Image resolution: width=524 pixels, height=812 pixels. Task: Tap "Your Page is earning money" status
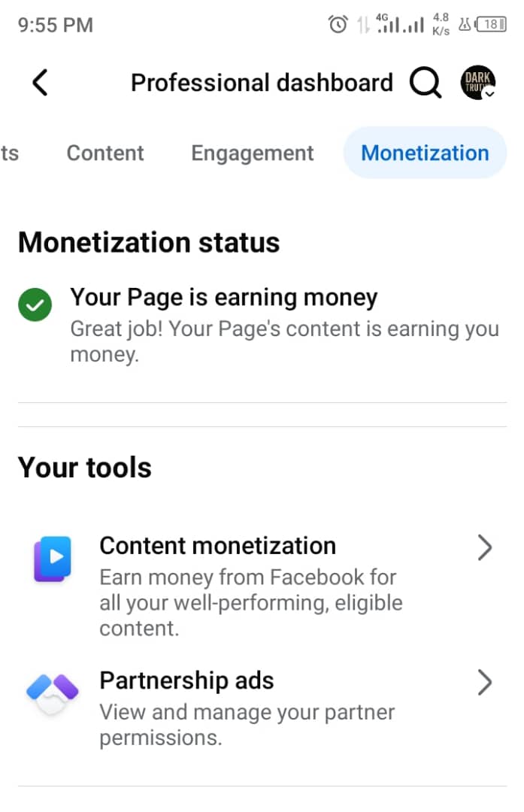[x=224, y=298]
